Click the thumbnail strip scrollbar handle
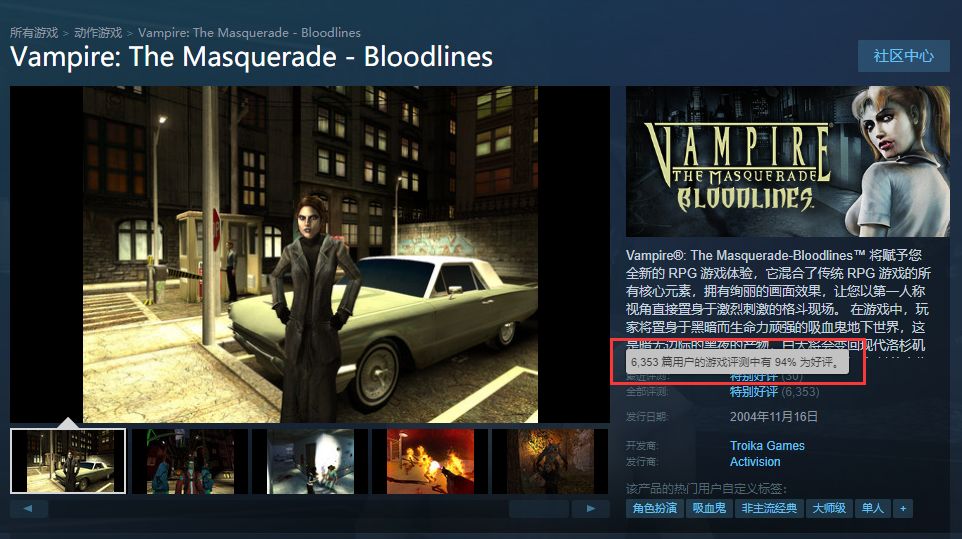 tap(539, 508)
